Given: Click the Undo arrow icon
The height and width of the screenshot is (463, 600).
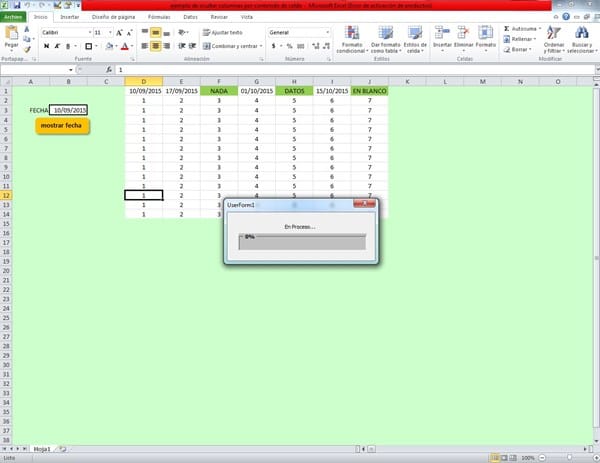Looking at the screenshot, I should (27, 5).
